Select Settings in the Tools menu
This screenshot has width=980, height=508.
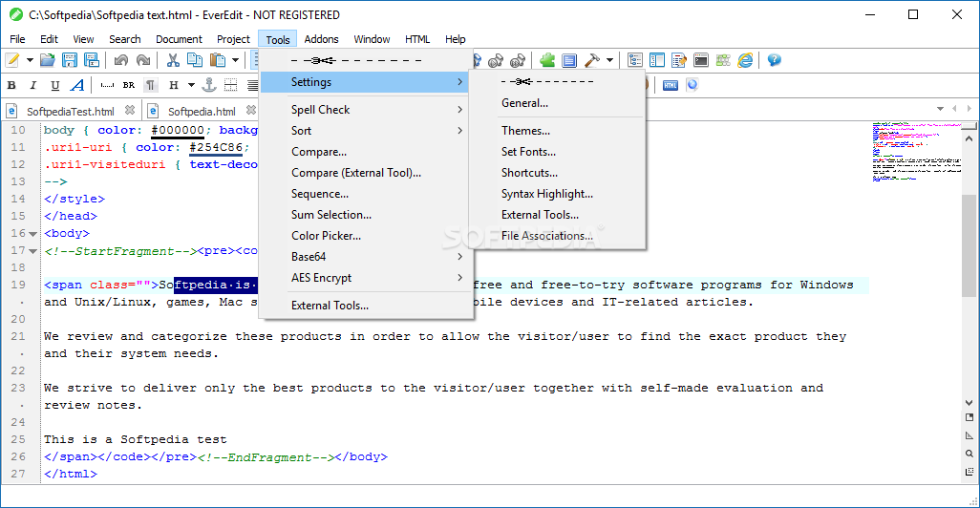point(364,82)
